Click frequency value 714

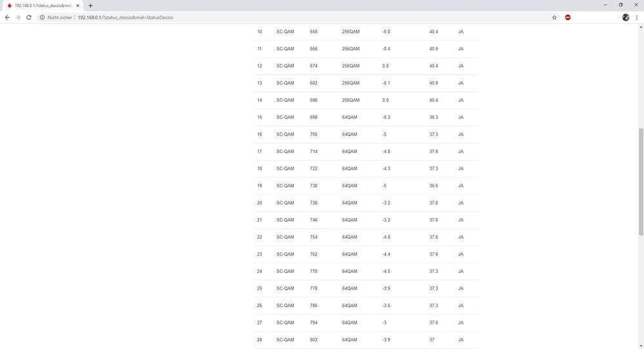coord(314,151)
